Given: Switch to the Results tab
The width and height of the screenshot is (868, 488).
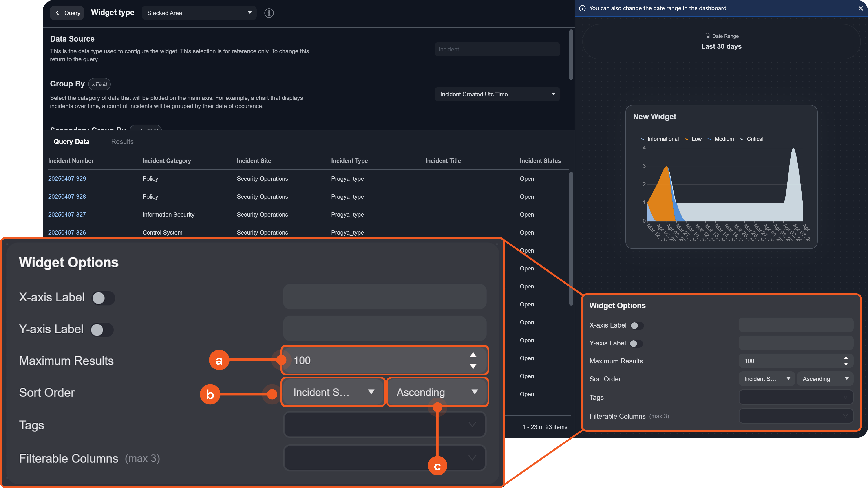Looking at the screenshot, I should point(122,141).
